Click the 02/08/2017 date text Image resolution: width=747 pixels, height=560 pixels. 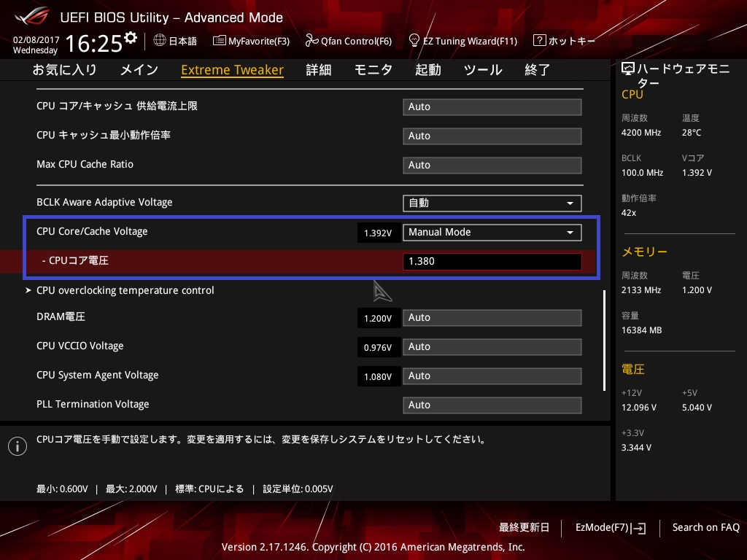pos(36,40)
